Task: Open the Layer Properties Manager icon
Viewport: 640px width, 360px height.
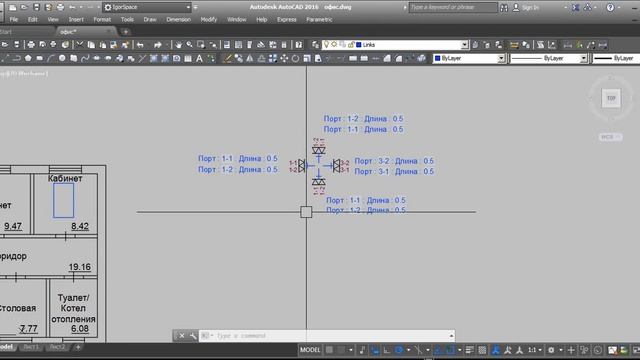Action: point(316,45)
